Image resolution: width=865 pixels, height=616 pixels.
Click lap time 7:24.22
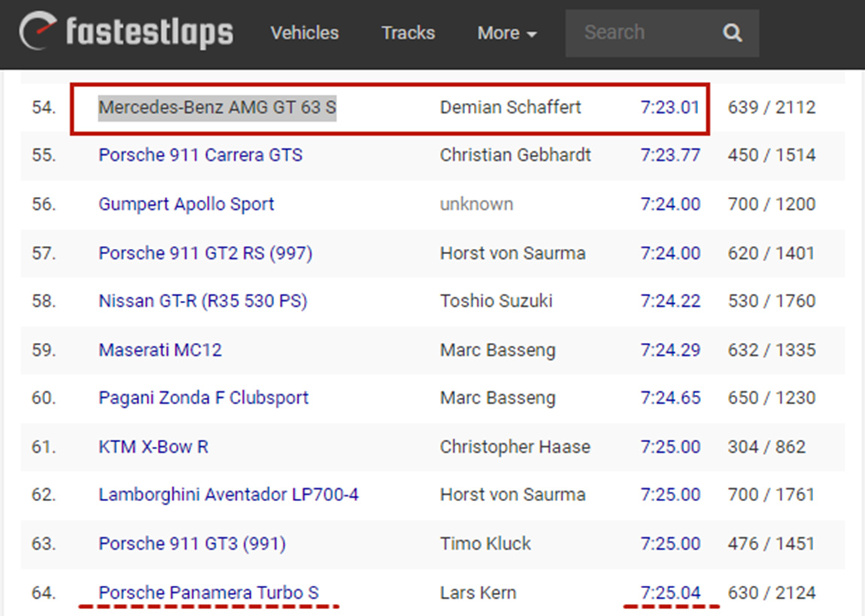click(670, 301)
